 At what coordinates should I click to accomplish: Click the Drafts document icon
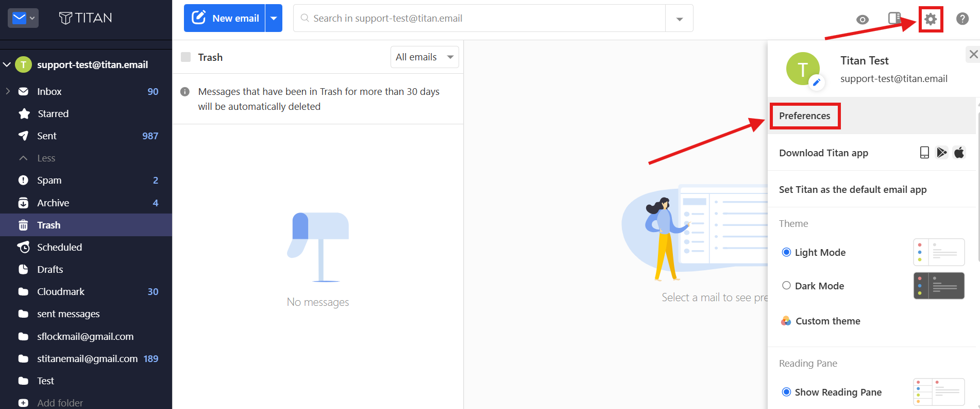tap(23, 269)
